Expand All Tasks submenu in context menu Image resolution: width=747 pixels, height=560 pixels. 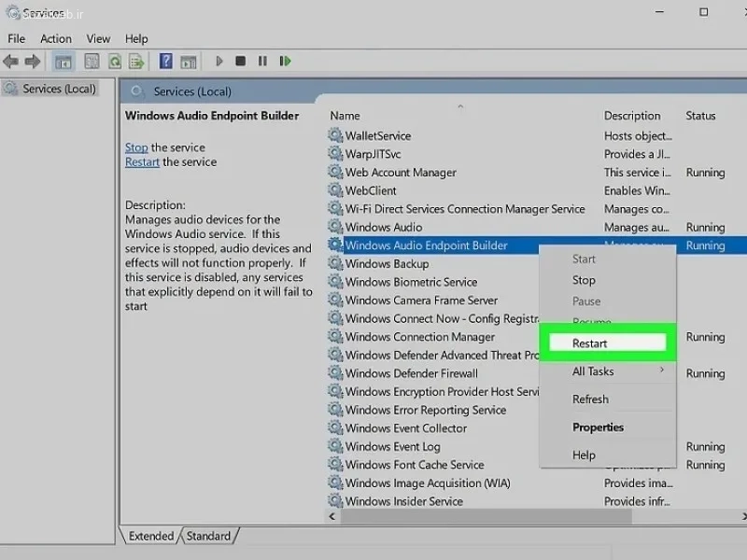[608, 371]
